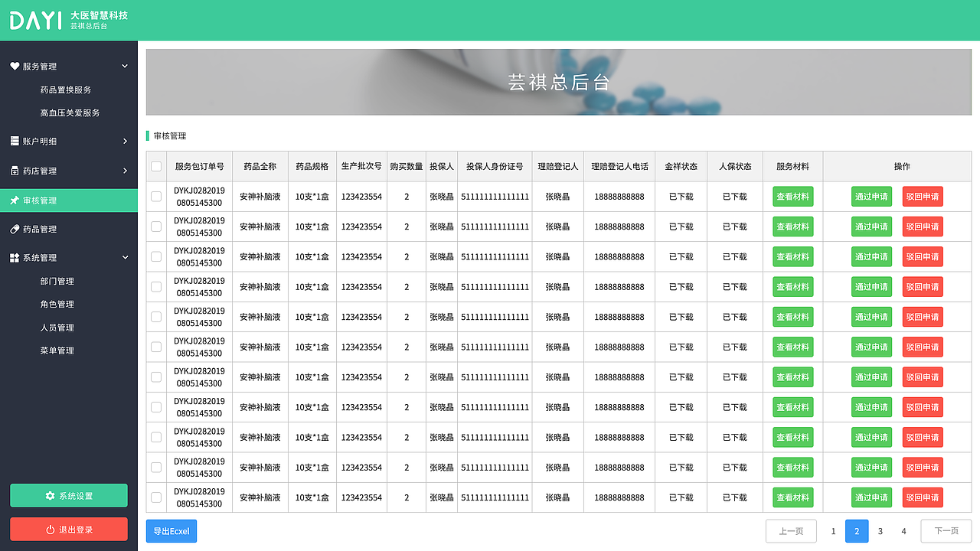The image size is (980, 551).
Task: Click the 芸祺总后台 banner image
Action: coord(559,83)
